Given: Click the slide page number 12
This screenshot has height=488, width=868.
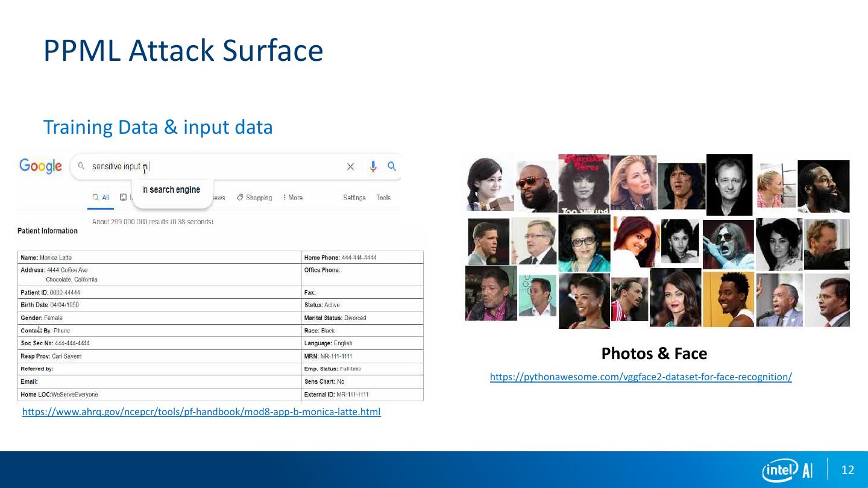Looking at the screenshot, I should 848,470.
